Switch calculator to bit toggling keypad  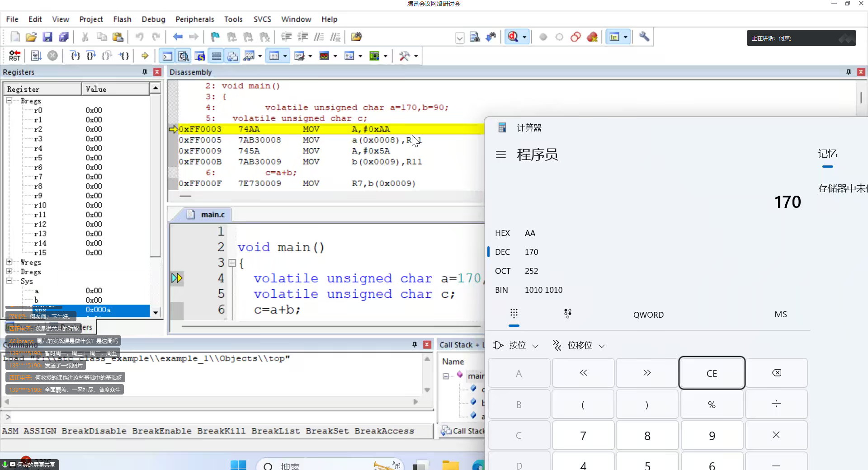568,314
